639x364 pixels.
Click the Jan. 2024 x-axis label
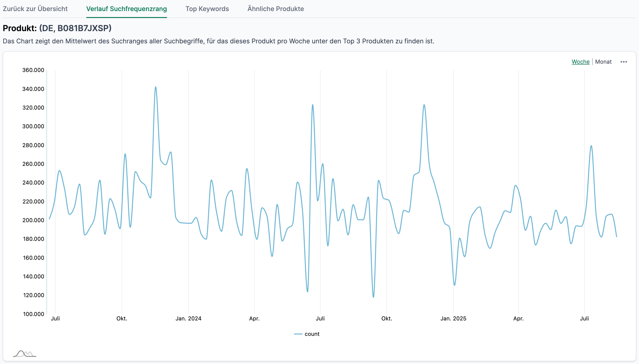(x=188, y=319)
